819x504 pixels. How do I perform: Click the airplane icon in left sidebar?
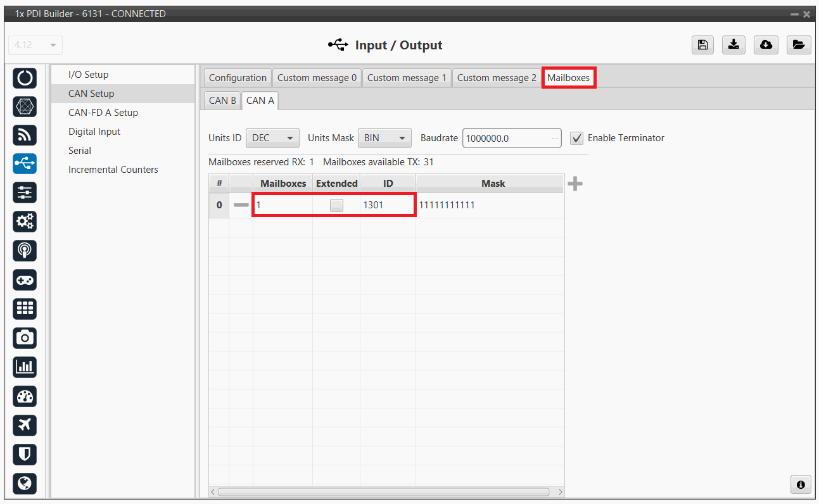(x=25, y=425)
